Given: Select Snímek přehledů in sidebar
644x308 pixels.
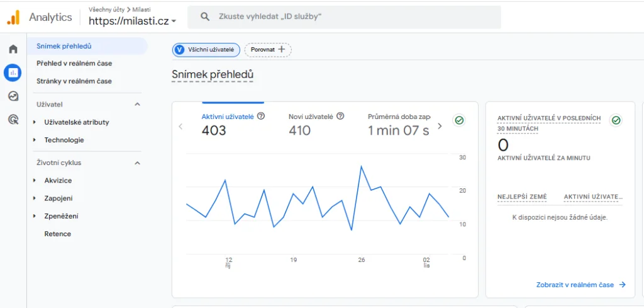Looking at the screenshot, I should [x=87, y=46].
